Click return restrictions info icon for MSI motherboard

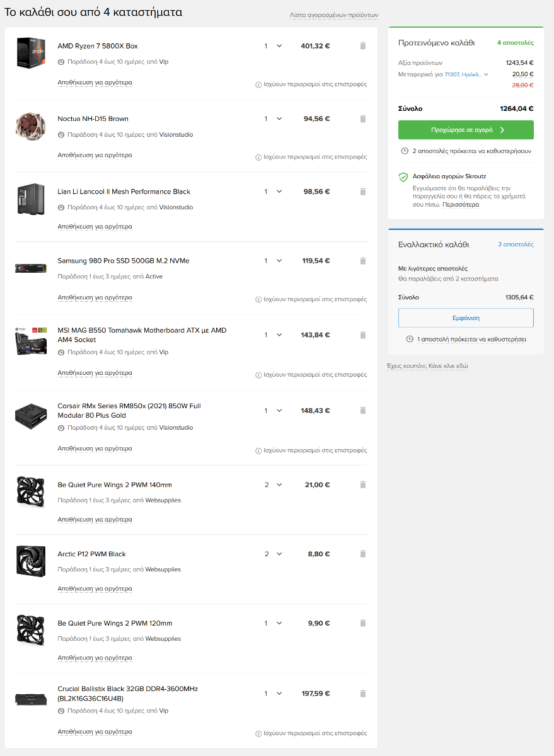tap(258, 375)
